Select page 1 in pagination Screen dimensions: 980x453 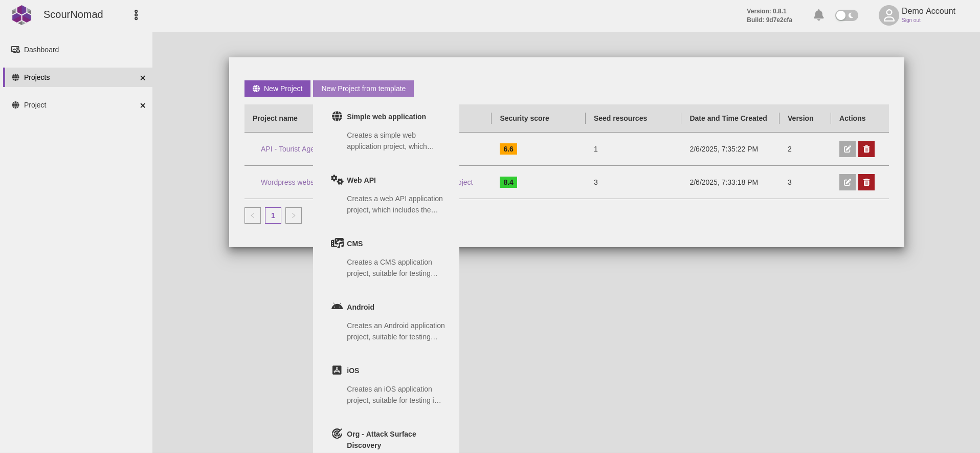[273, 215]
